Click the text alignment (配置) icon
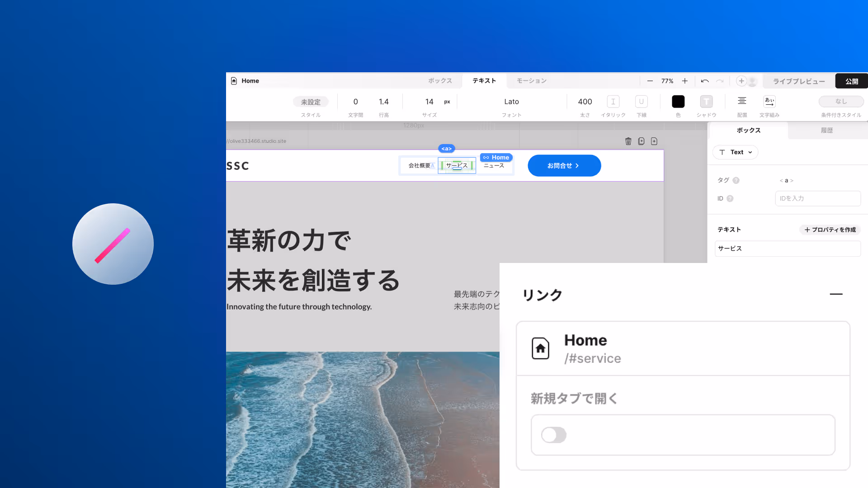868x488 pixels. coord(742,101)
